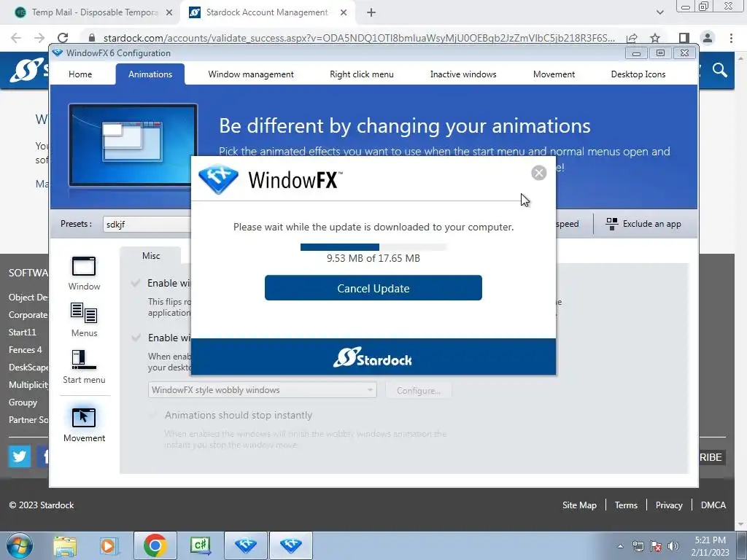This screenshot has width=747, height=560.
Task: Close the Stardock Account Management tab
Action: [344, 12]
